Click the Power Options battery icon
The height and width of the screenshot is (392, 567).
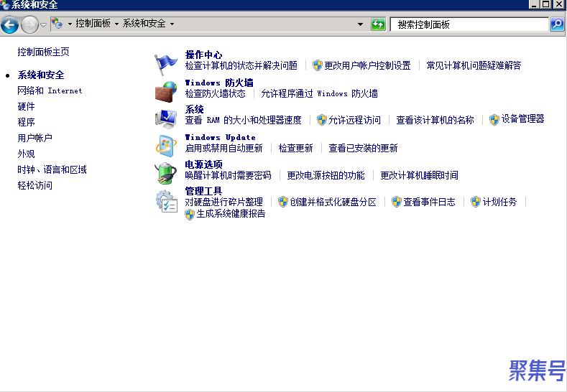166,172
